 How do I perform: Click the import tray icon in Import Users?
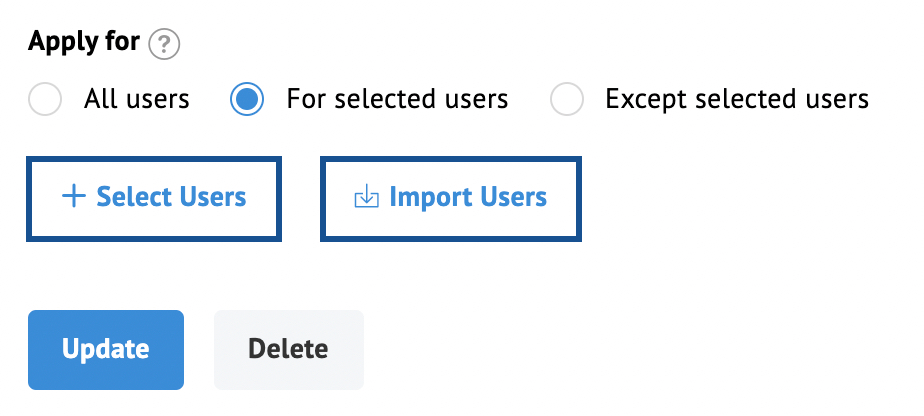point(367,197)
